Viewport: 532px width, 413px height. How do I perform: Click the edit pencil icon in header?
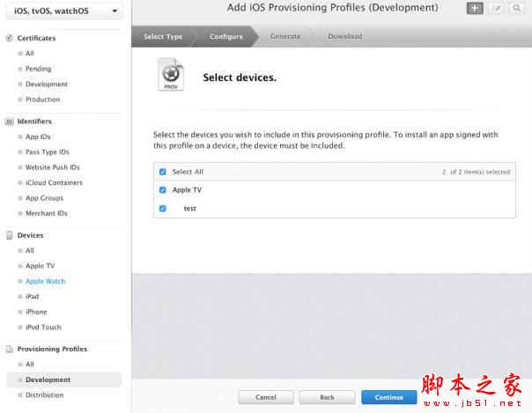(x=496, y=8)
